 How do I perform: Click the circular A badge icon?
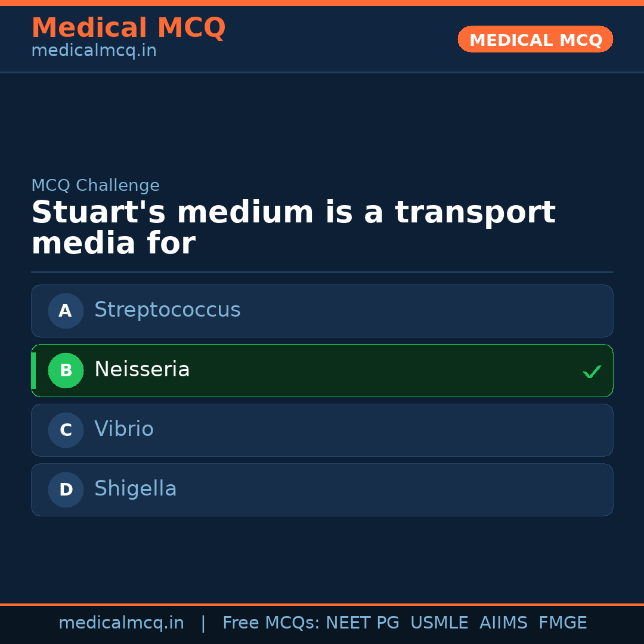tap(66, 311)
